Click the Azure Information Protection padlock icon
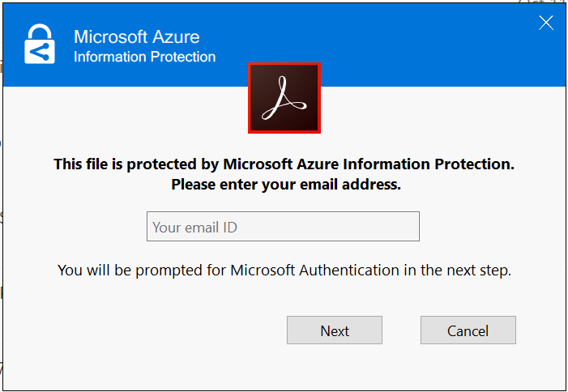The image size is (568, 392). (x=40, y=45)
